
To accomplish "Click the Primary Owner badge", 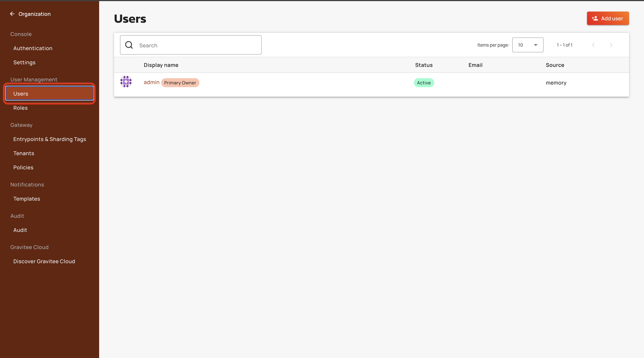I will click(x=180, y=83).
